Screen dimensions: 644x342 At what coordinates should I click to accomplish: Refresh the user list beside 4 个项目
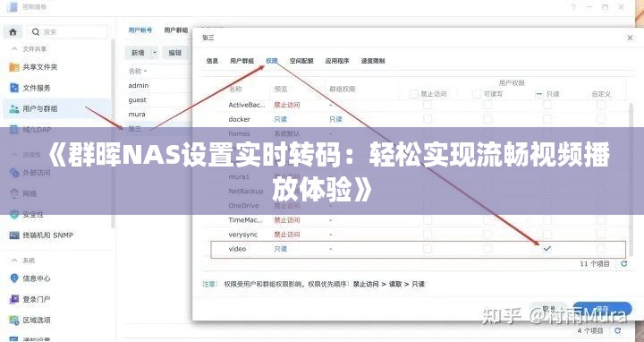[617, 330]
